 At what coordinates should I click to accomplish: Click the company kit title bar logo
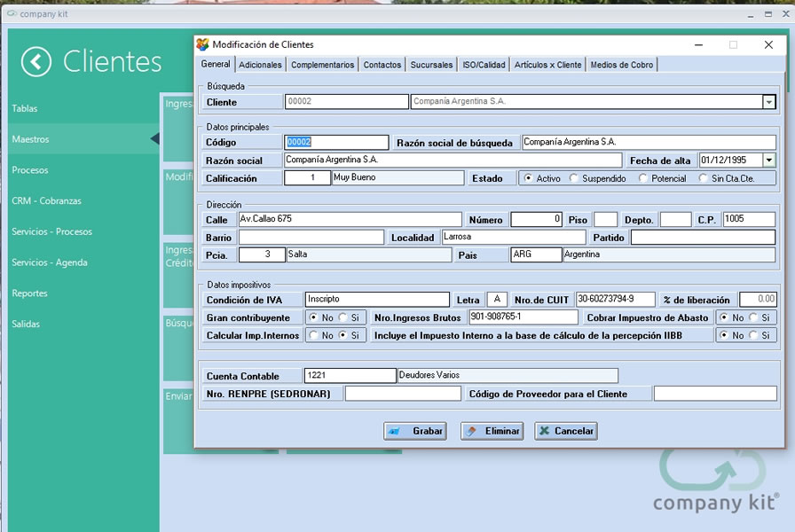coord(12,13)
